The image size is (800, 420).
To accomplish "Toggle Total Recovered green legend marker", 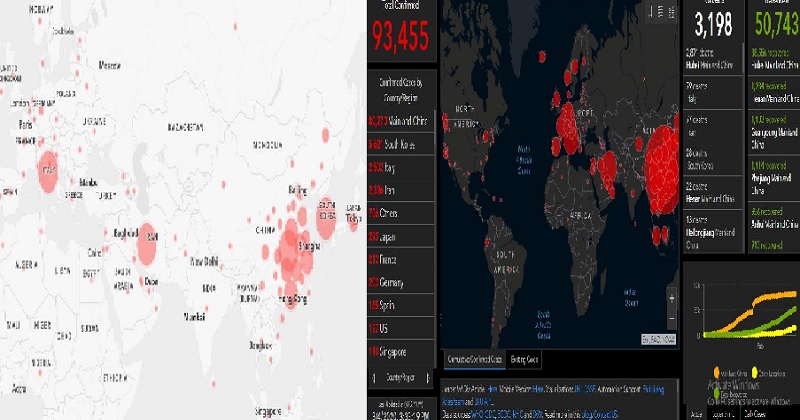I will (x=717, y=393).
